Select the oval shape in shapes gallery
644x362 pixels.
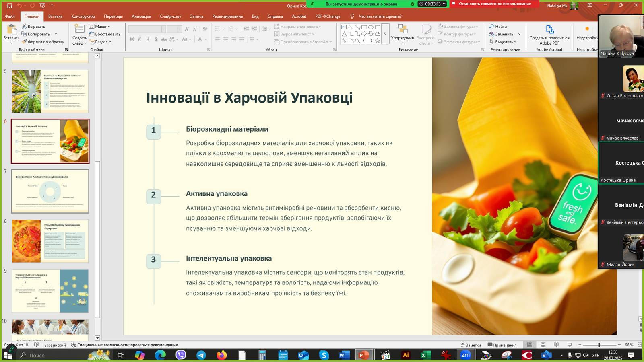tap(371, 27)
